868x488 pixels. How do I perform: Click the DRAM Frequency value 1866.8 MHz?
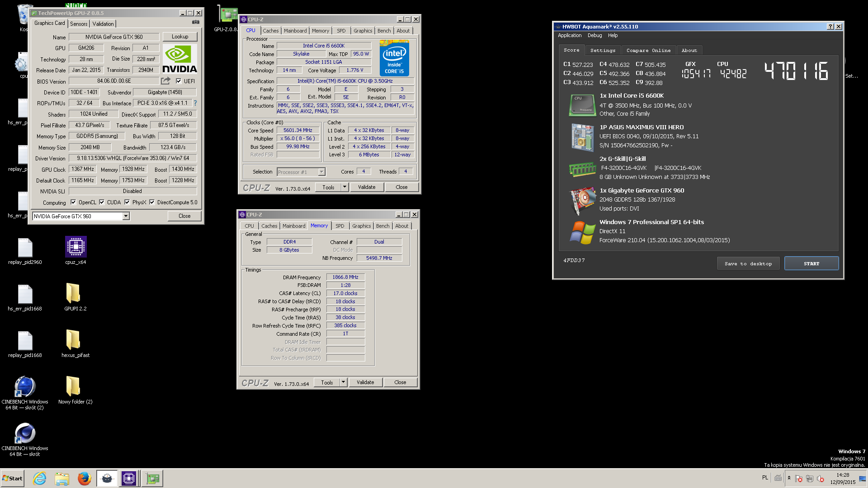(345, 277)
